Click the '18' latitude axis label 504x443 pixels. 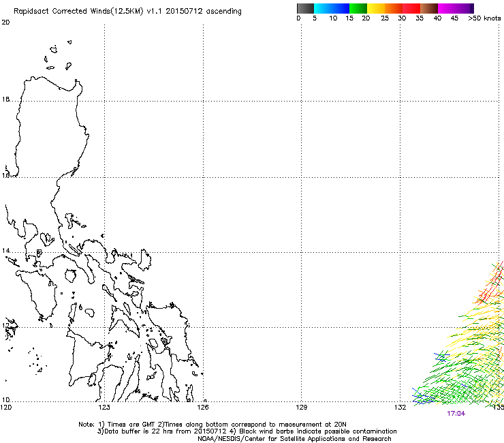5,100
